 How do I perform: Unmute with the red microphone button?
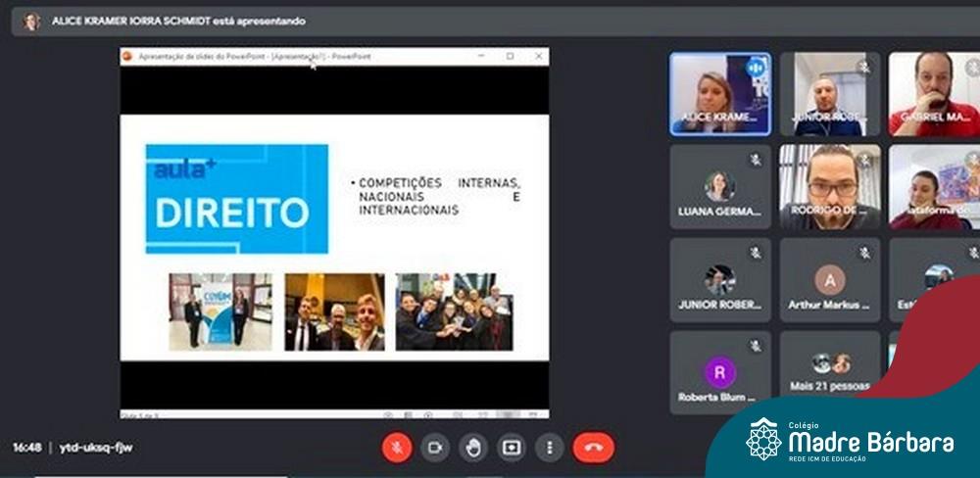coord(397,448)
